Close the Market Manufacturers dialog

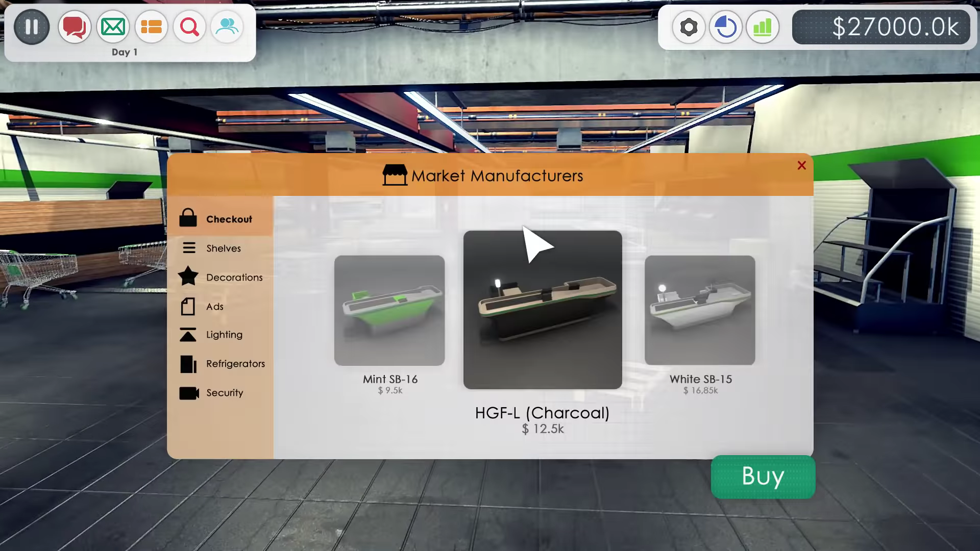click(801, 165)
